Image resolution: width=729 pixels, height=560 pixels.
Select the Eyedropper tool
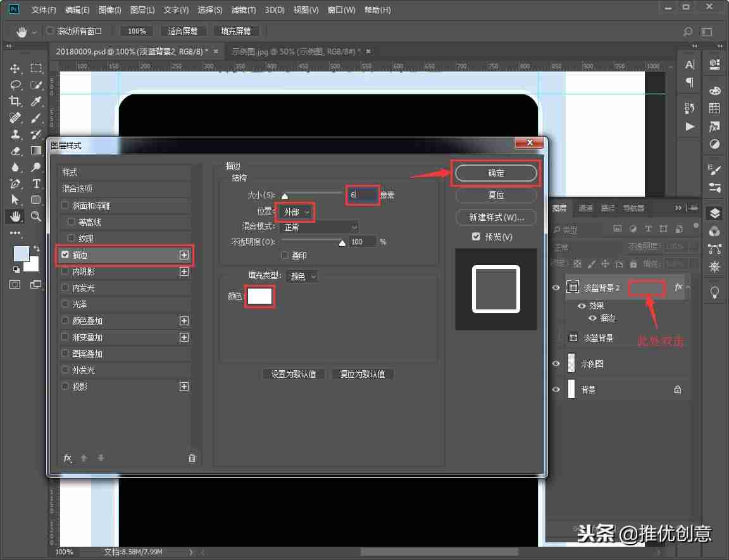pos(36,101)
